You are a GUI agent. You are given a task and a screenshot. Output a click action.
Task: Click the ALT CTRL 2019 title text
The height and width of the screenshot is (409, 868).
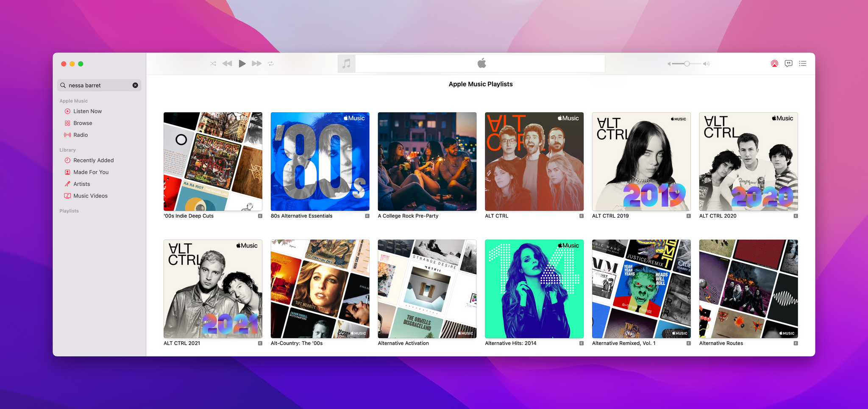(610, 216)
